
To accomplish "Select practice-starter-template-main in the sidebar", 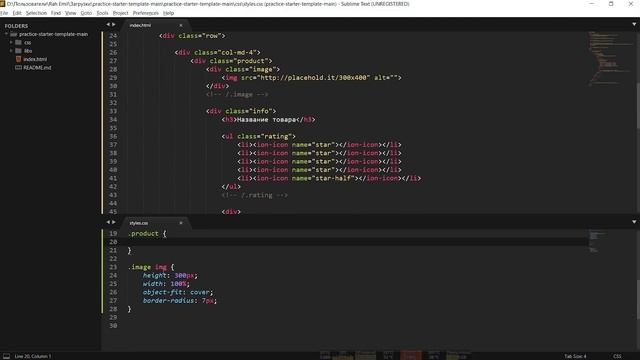I will coord(53,34).
